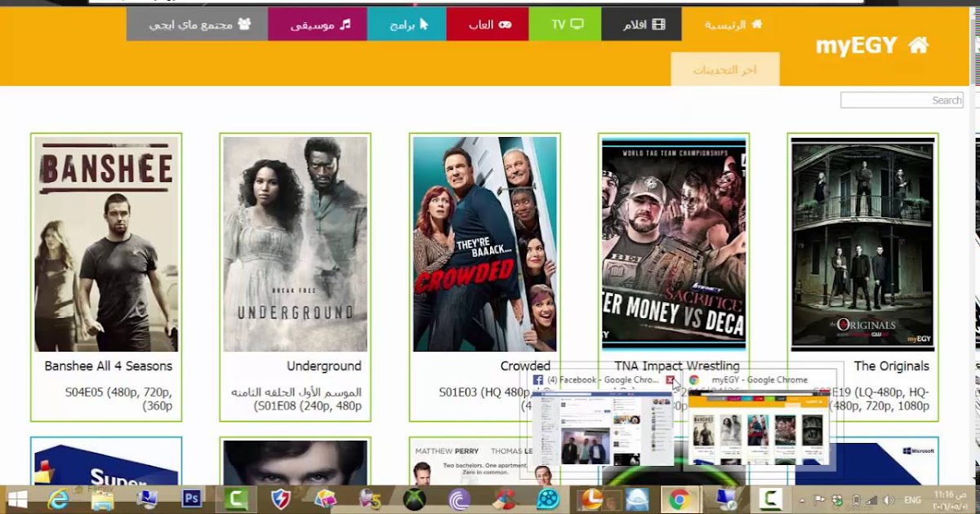Click the music note icon on موسيقى
The width and height of the screenshot is (980, 514).
(x=346, y=23)
